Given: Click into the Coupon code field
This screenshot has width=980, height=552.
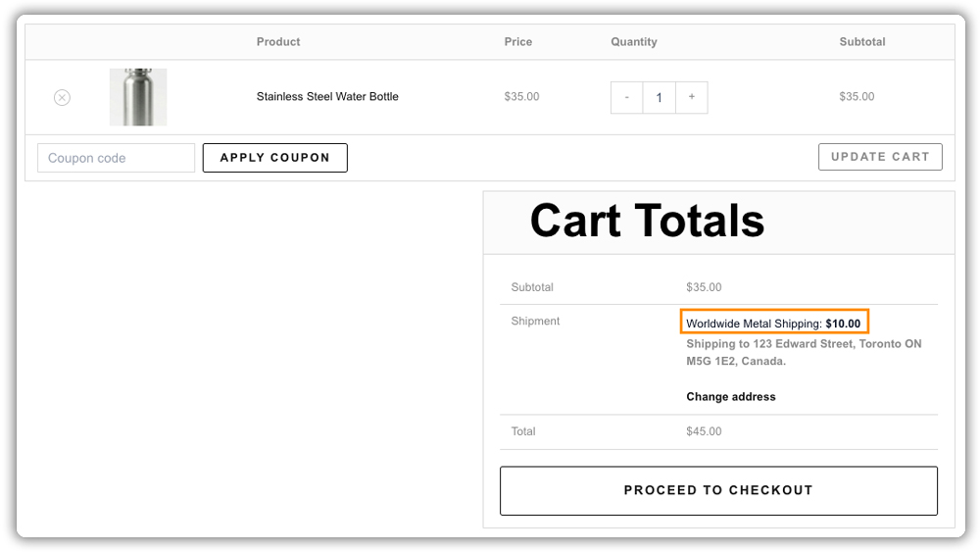Looking at the screenshot, I should (117, 158).
